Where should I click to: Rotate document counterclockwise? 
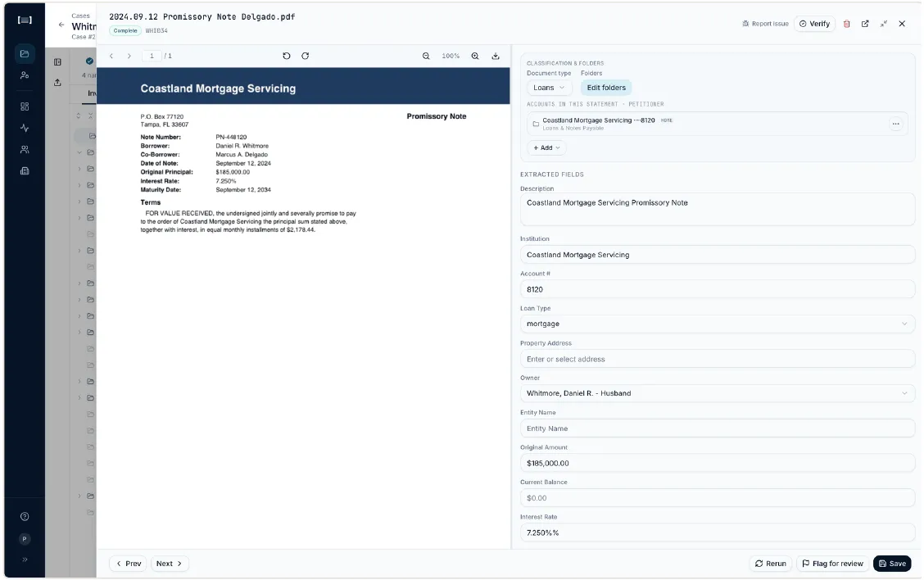287,56
